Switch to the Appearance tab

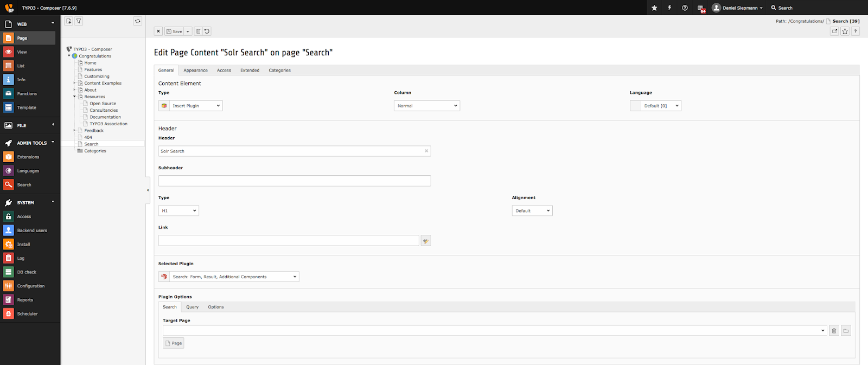(195, 71)
